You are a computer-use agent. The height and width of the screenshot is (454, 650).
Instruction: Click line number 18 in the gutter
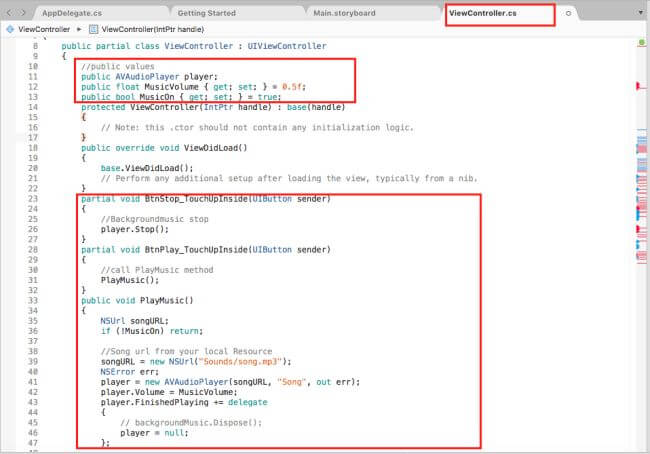(x=33, y=148)
